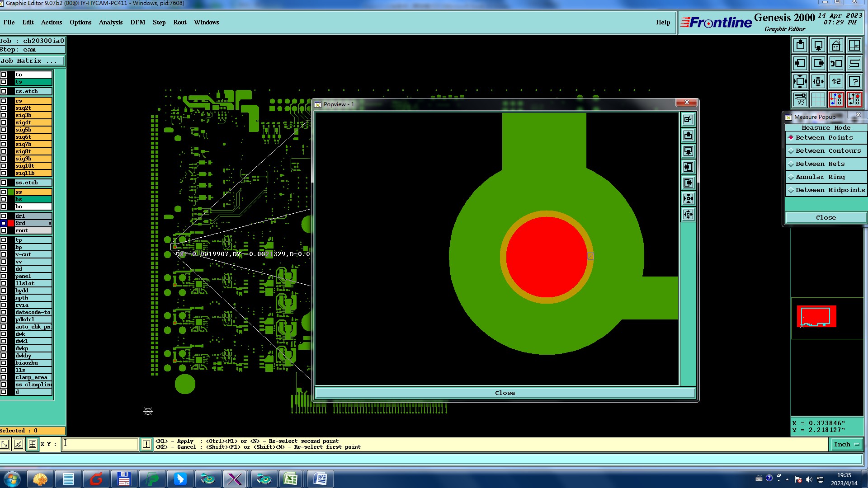Screen dimensions: 868x488
Task: Click the pan right icon in Popview
Action: (x=689, y=183)
